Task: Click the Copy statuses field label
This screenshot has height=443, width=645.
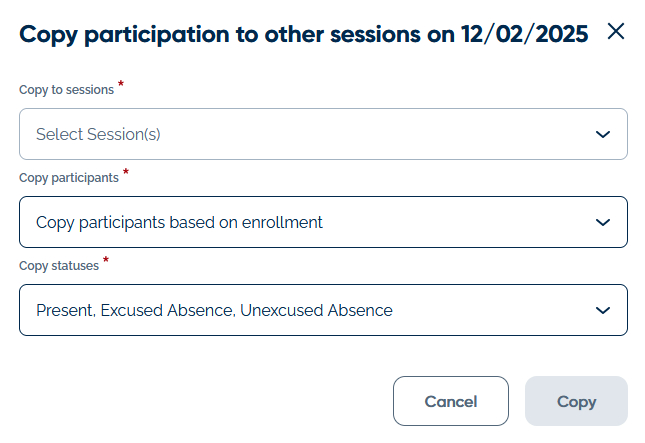Action: tap(59, 266)
